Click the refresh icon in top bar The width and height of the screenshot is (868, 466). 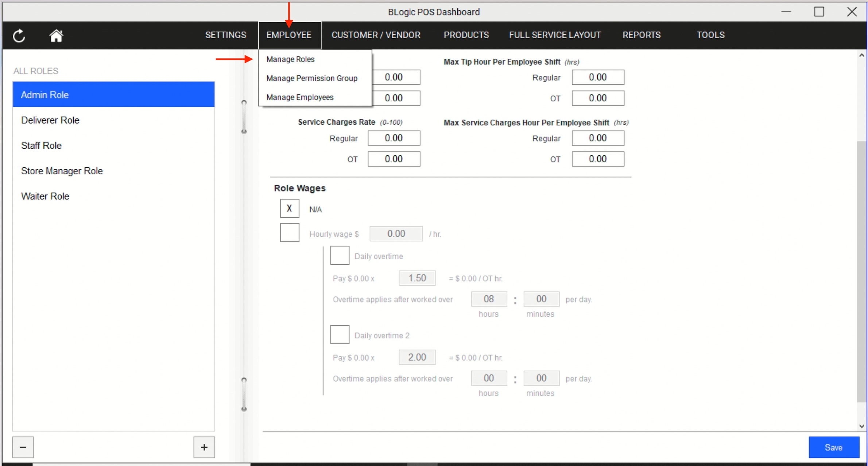click(x=19, y=36)
